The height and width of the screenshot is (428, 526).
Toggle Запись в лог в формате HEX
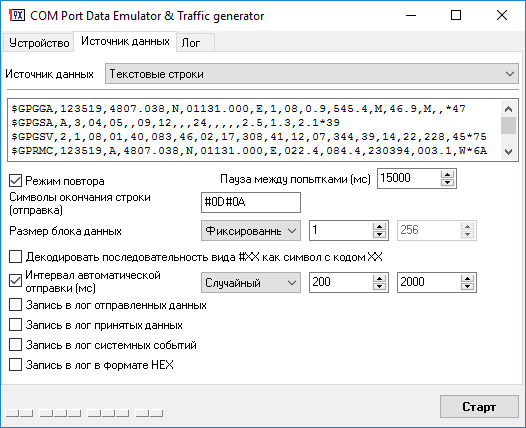tap(15, 365)
